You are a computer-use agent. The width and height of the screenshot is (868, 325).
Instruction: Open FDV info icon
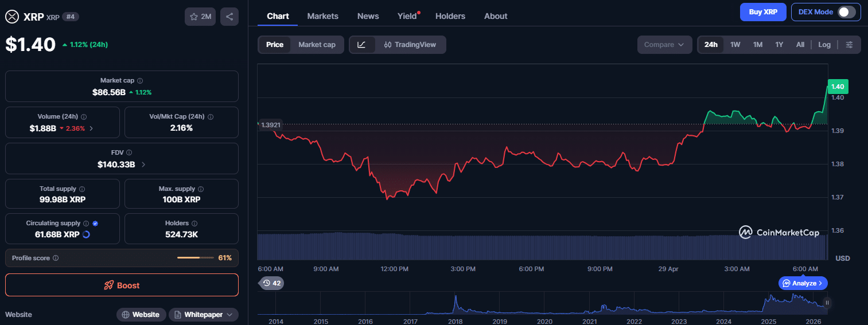(129, 152)
